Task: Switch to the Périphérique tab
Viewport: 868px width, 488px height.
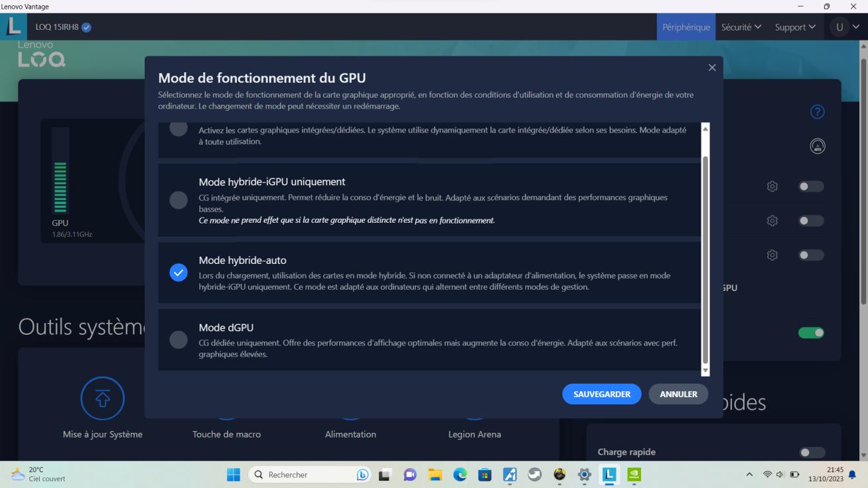Action: pos(686,27)
